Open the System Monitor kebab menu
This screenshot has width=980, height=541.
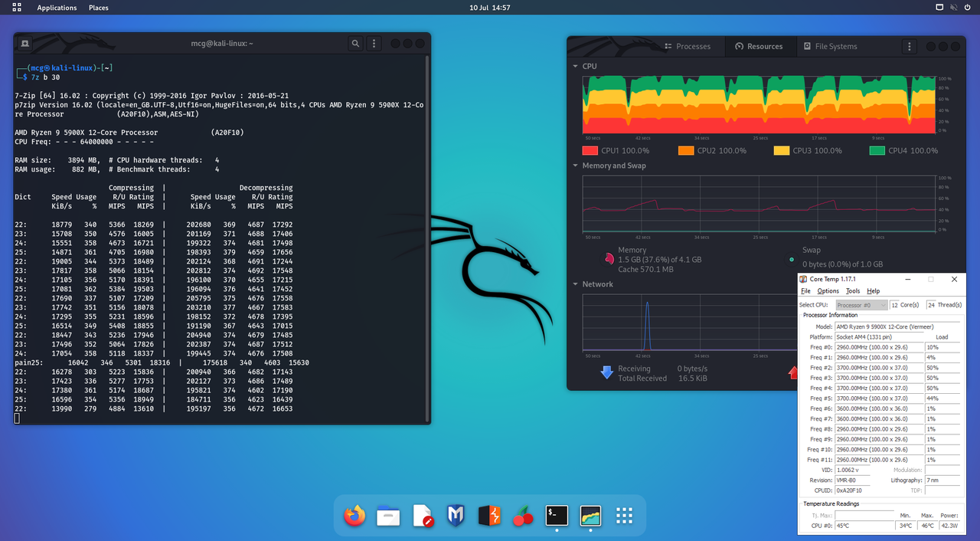(x=909, y=47)
